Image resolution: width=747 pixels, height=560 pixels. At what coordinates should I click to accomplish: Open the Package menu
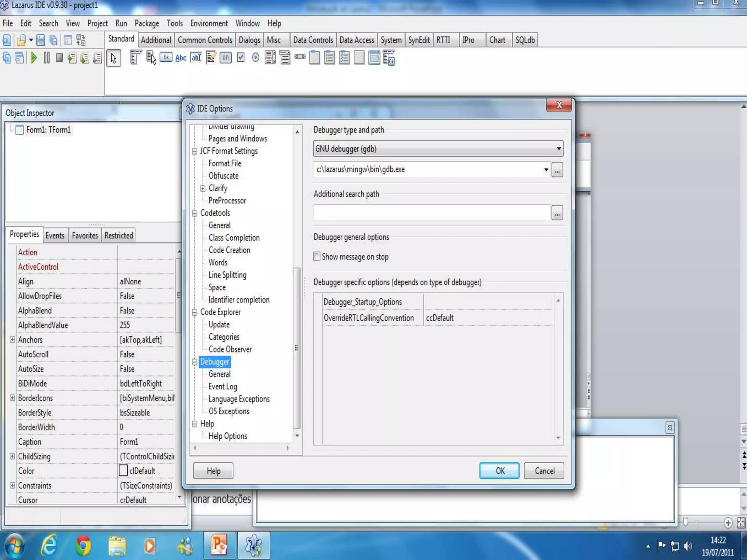point(147,23)
